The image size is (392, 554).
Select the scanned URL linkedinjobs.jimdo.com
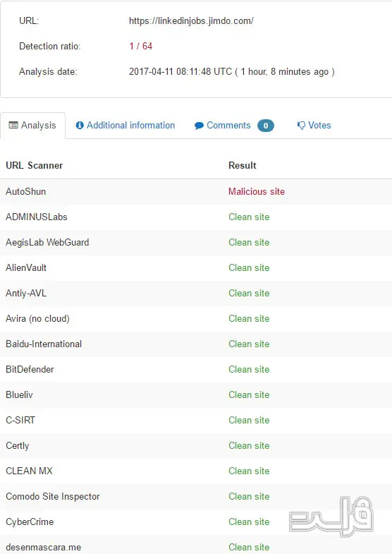(191, 21)
